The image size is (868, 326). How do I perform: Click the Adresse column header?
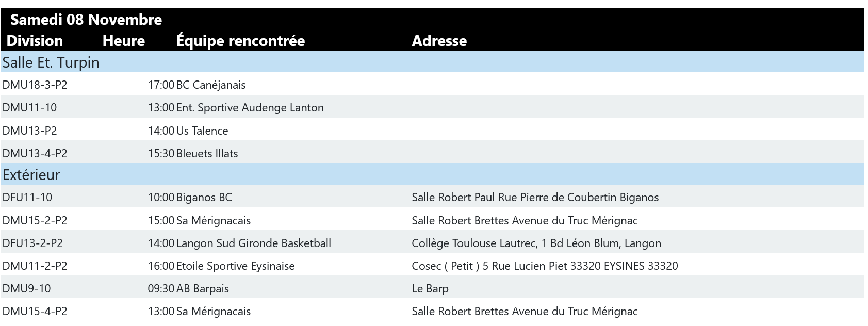coord(439,41)
